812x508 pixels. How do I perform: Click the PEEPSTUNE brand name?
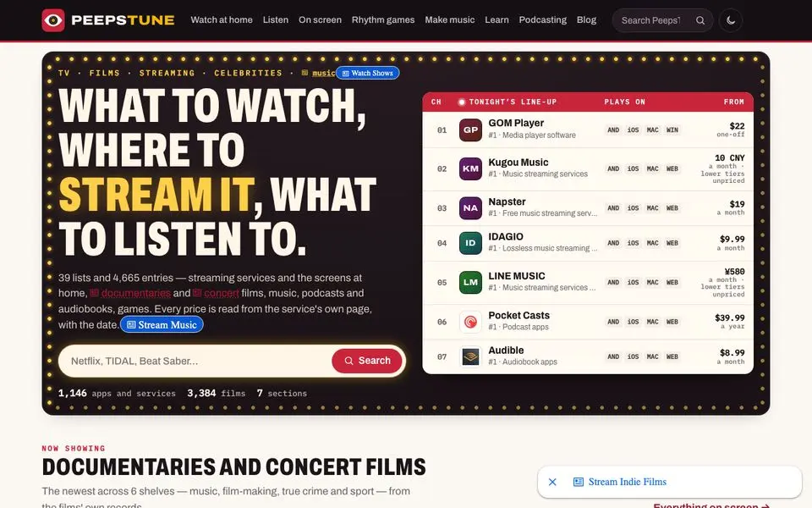(x=123, y=20)
